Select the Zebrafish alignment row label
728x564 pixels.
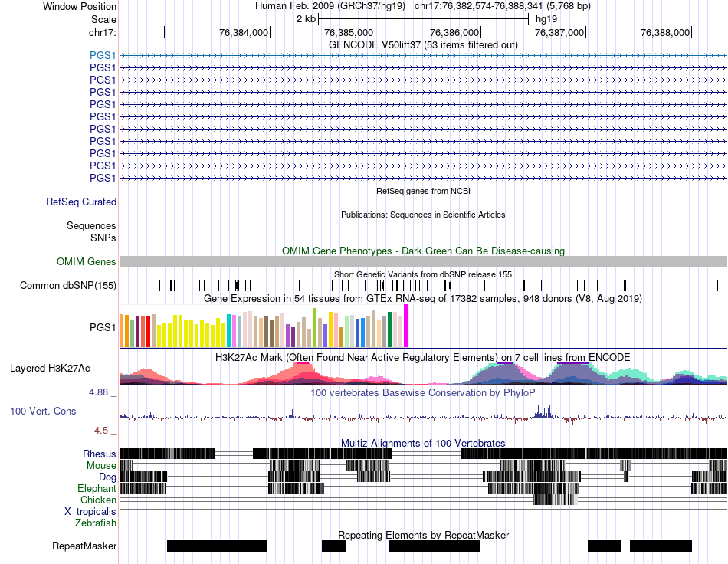(x=96, y=523)
